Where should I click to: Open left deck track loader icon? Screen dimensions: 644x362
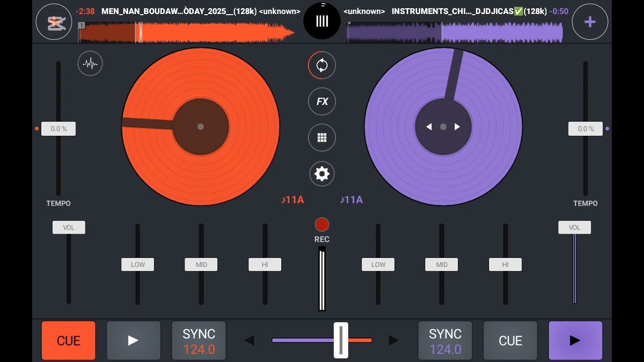(54, 22)
